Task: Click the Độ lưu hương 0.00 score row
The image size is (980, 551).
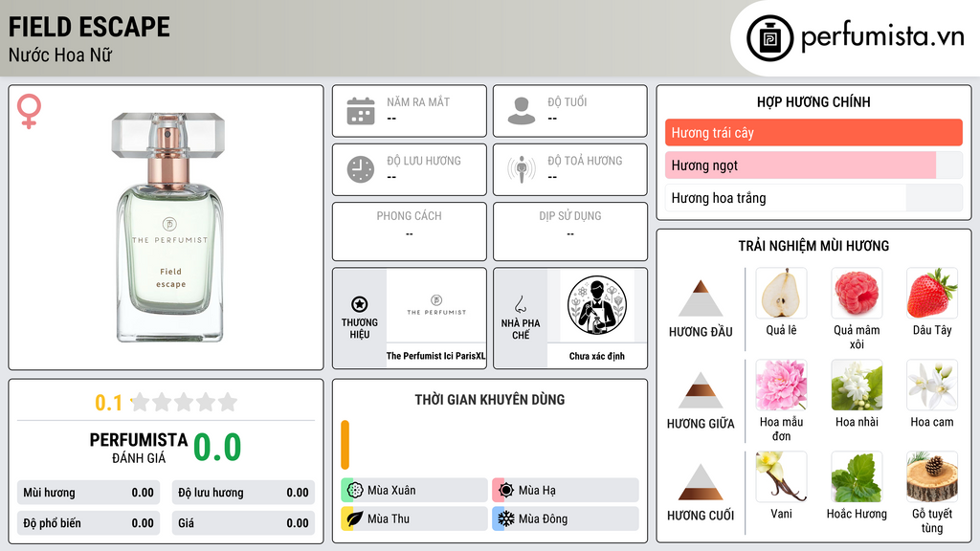Action: click(243, 493)
